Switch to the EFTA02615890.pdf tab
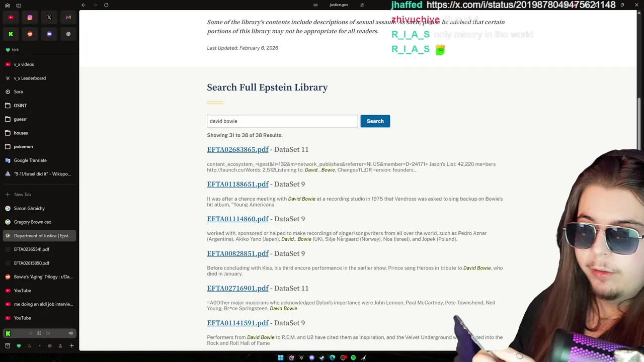Screen dimensions: 644x362 (39, 263)
